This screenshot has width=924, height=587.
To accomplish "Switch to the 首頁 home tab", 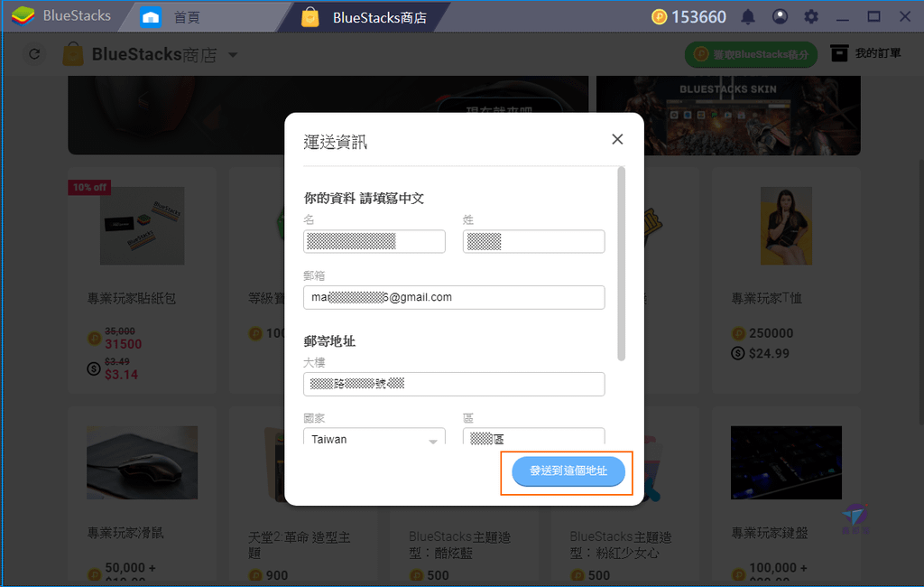I will [187, 17].
